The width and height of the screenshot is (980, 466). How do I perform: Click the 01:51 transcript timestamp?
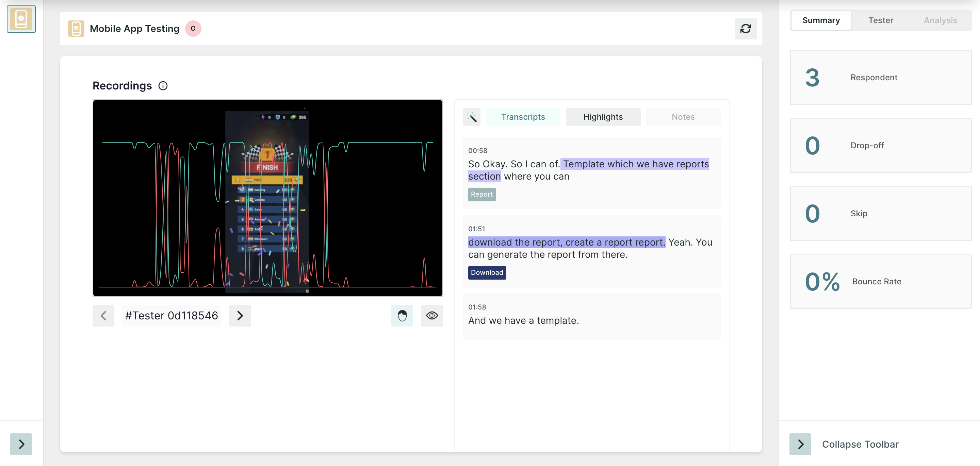coord(477,229)
